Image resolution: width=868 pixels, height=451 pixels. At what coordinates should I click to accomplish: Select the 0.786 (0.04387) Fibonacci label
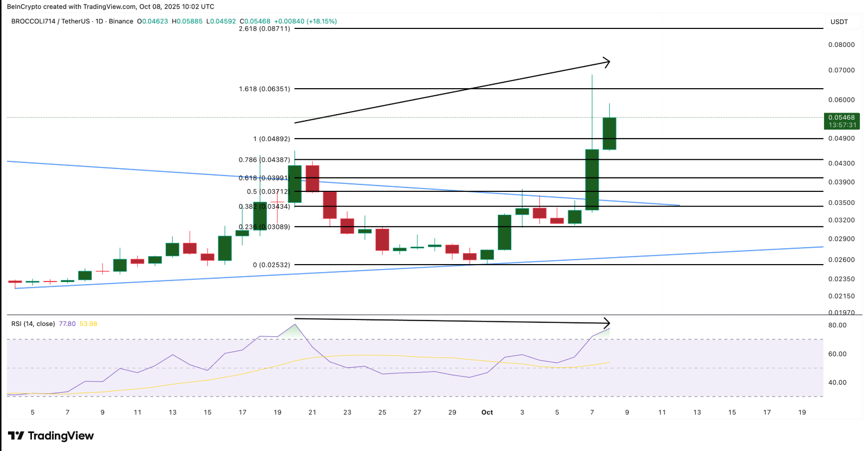coord(264,160)
